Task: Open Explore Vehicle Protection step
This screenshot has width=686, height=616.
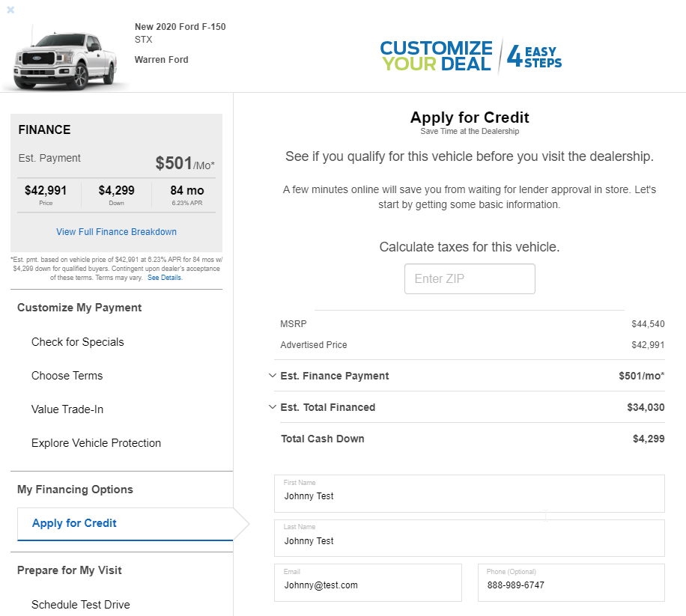Action: 97,443
